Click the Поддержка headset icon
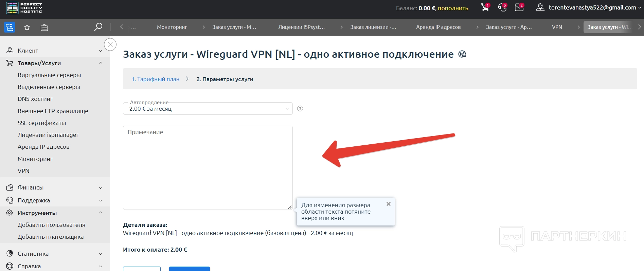644x271 pixels. 10,200
